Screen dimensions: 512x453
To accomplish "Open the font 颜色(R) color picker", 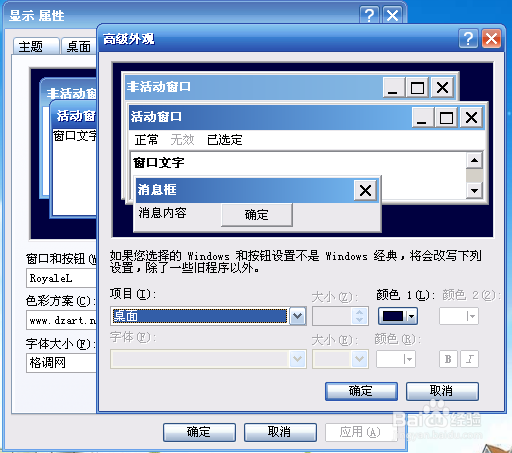I will click(396, 359).
